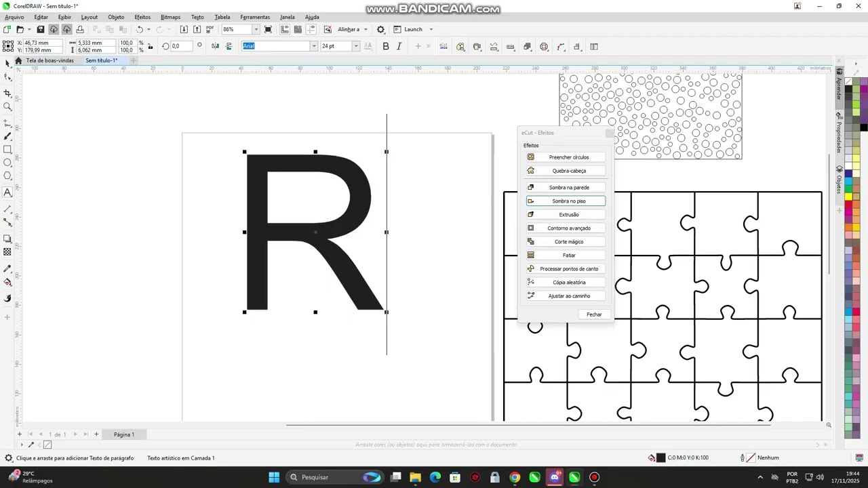The image size is (868, 488).
Task: Open the font size 24 pt dropdown
Action: pos(355,46)
